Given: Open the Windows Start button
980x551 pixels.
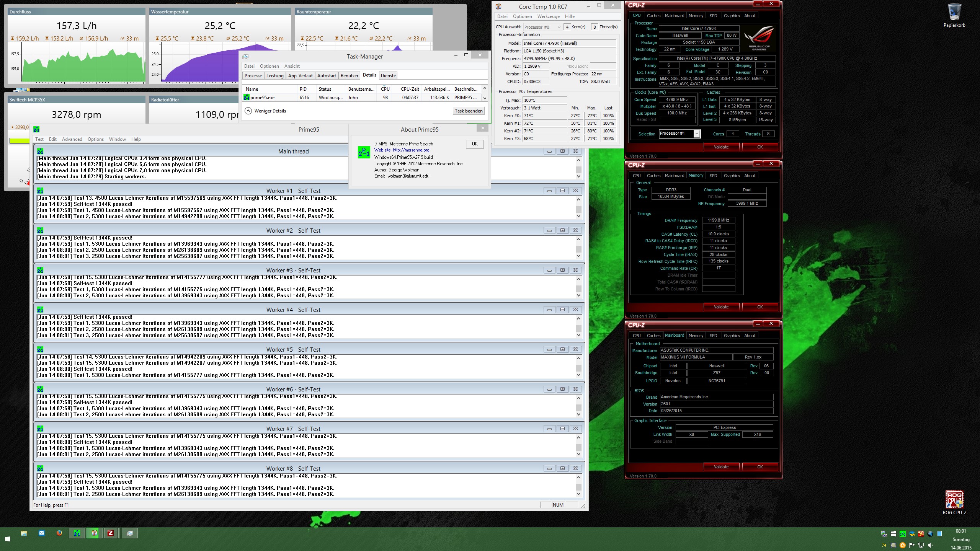Looking at the screenshot, I should (x=7, y=539).
